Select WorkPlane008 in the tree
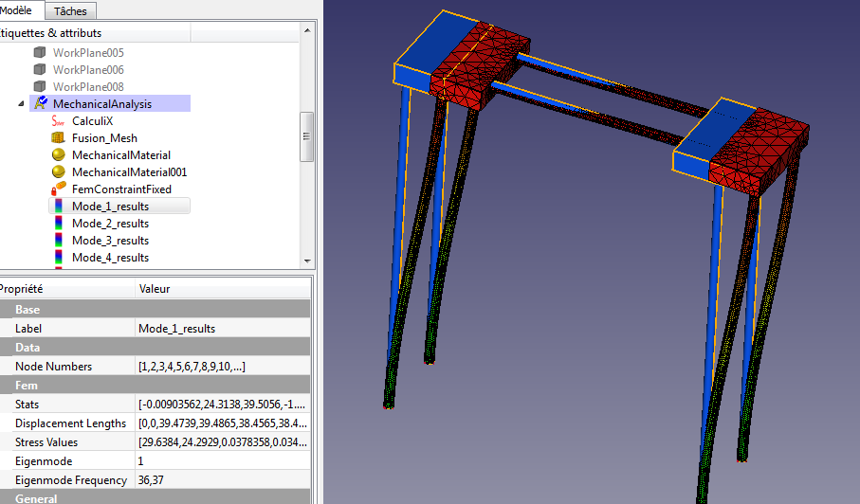The width and height of the screenshot is (860, 504). (x=88, y=86)
